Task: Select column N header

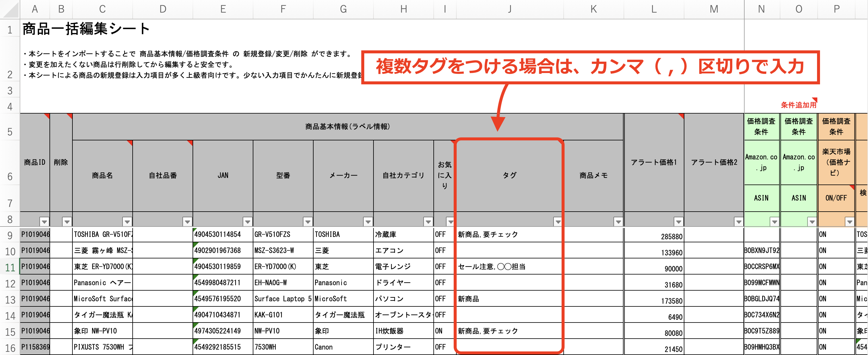Action: [761, 9]
